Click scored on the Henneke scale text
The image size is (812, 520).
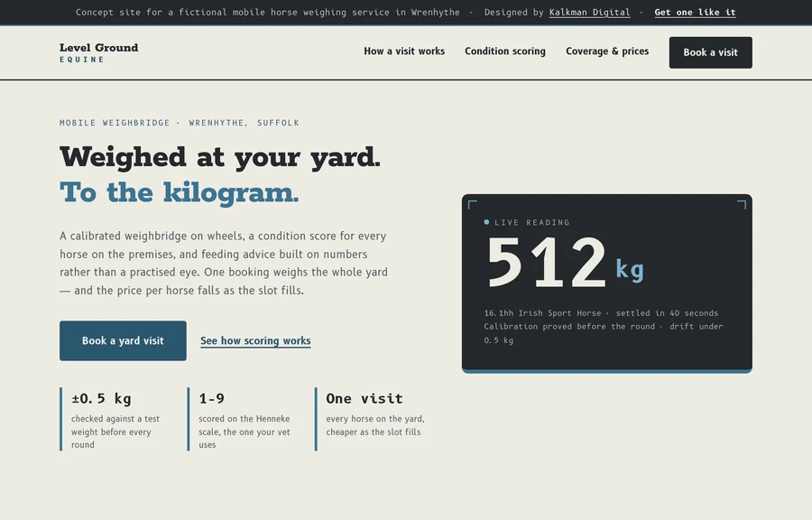click(x=245, y=432)
